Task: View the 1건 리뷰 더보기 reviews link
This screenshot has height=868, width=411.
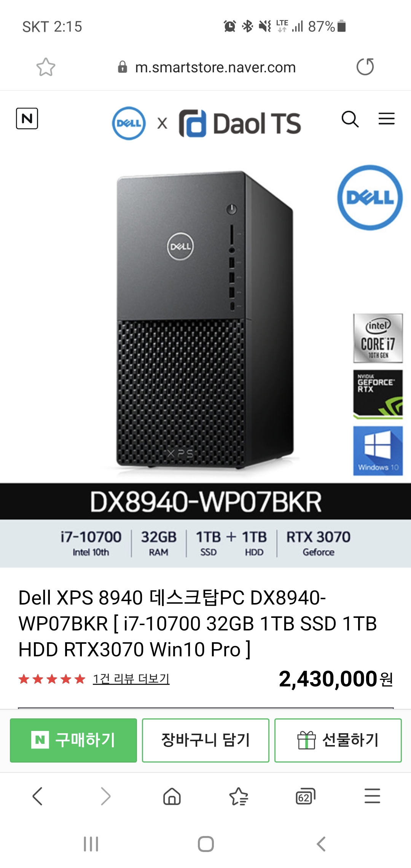Action: tap(131, 678)
